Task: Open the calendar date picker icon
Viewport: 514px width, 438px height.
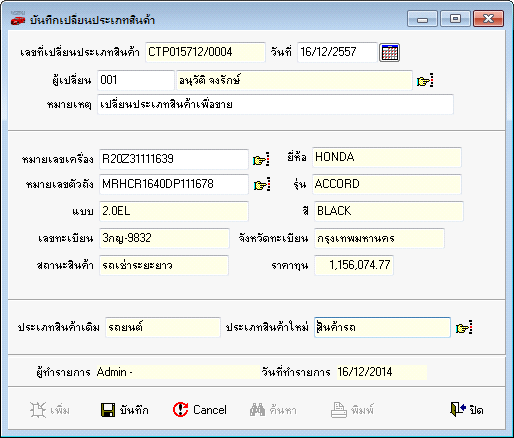Action: pos(389,52)
